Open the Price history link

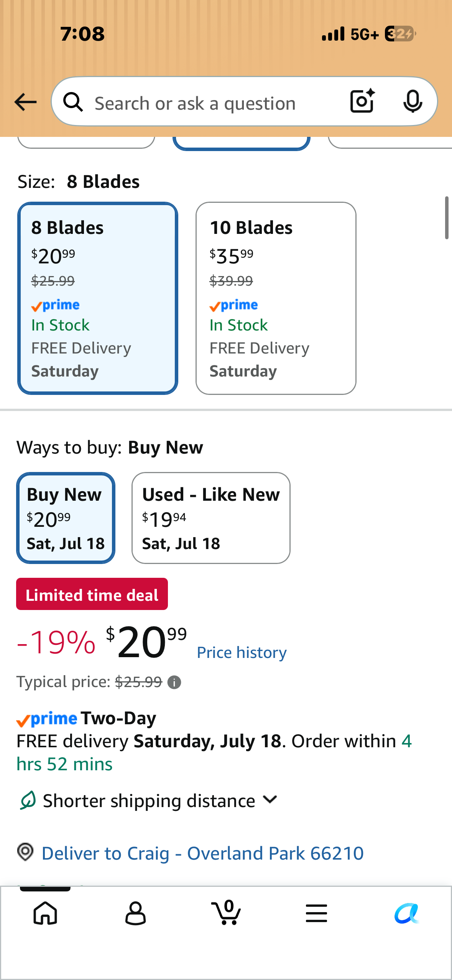(x=242, y=653)
